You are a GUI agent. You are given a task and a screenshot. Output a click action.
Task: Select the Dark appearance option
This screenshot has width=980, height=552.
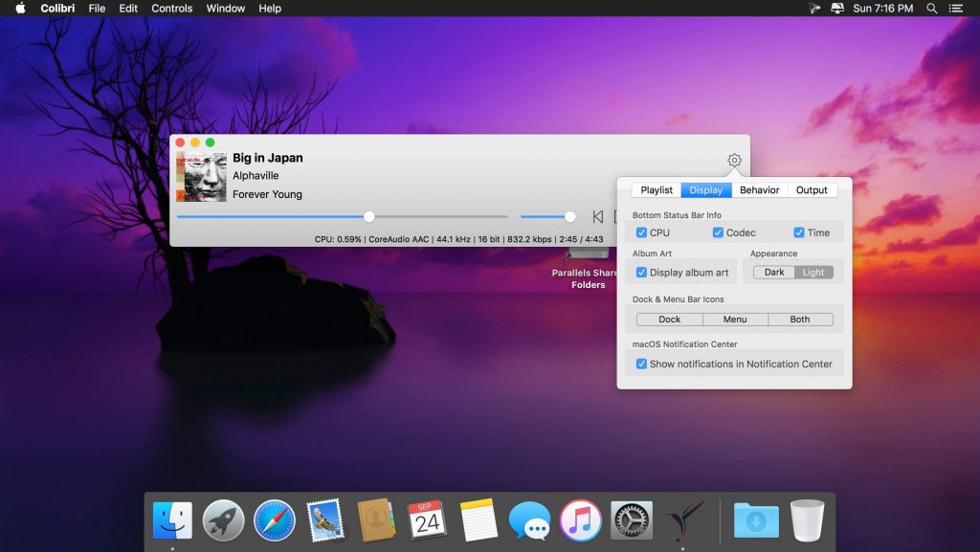(774, 273)
